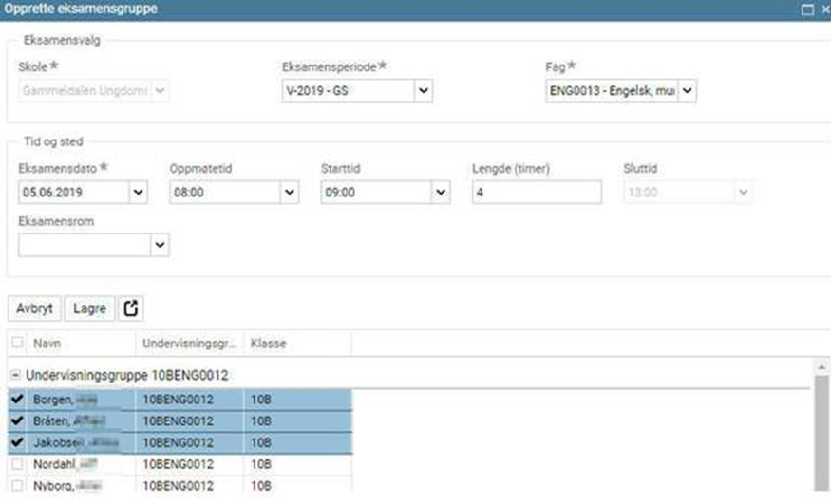The width and height of the screenshot is (831, 504).
Task: Open the Eksamensperiode dropdown
Action: (x=424, y=91)
